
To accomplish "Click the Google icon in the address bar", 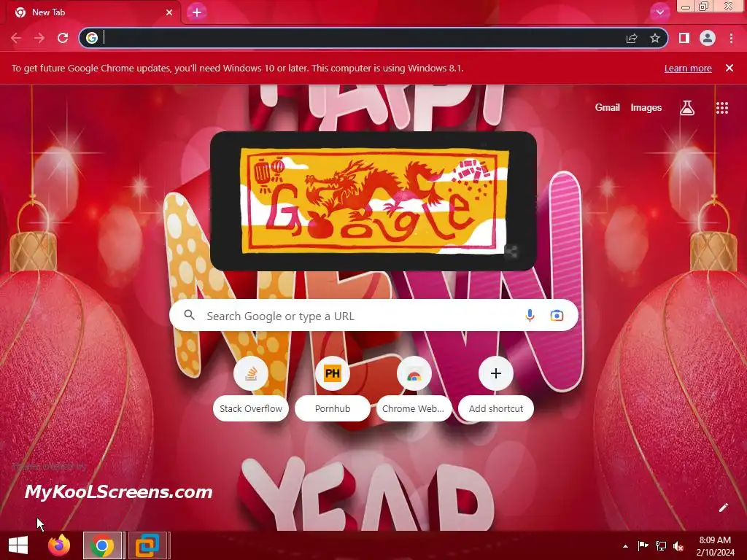I will pyautogui.click(x=92, y=38).
